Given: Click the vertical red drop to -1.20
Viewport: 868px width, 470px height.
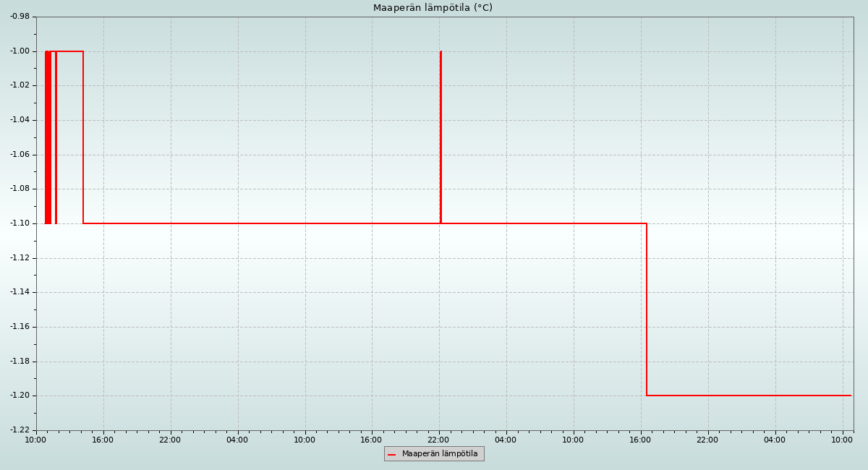Looking at the screenshot, I should [647, 309].
